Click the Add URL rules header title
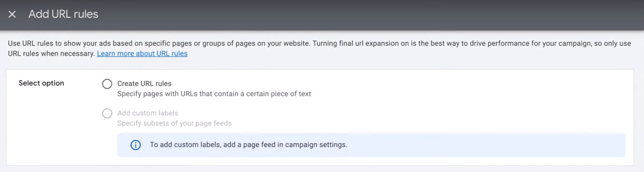This screenshot has width=644, height=172. point(63,14)
